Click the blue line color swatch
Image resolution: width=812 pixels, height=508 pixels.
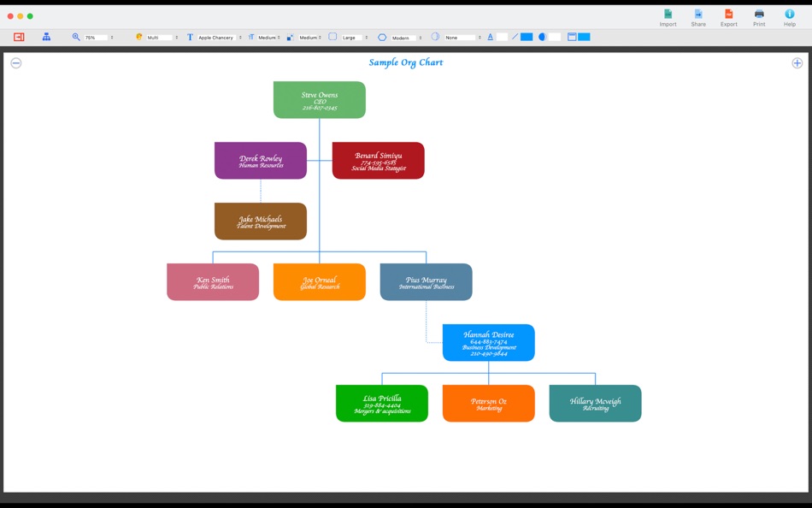[x=527, y=37]
